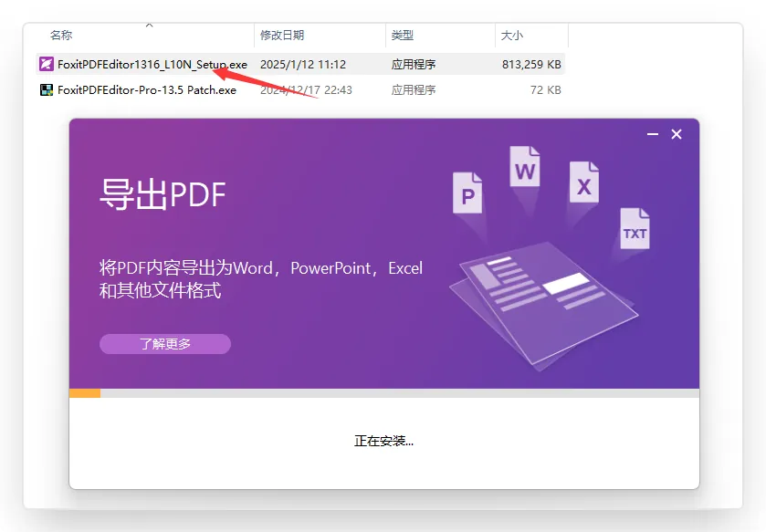This screenshot has height=532, width=766.
Task: Click the Foxit setup file icon
Action: (47, 64)
